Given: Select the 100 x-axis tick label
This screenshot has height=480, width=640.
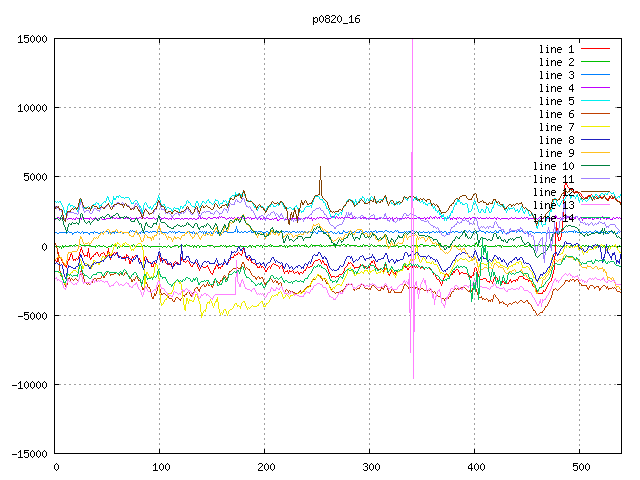Looking at the screenshot, I should [160, 467].
